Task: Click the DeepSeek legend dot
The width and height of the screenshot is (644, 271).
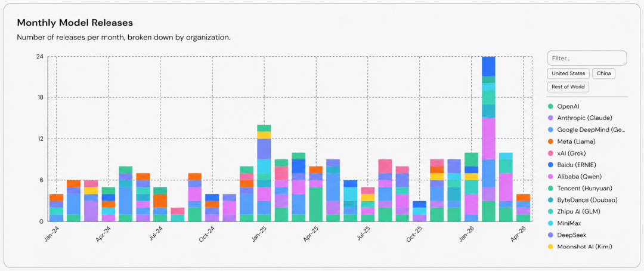Action: point(550,235)
